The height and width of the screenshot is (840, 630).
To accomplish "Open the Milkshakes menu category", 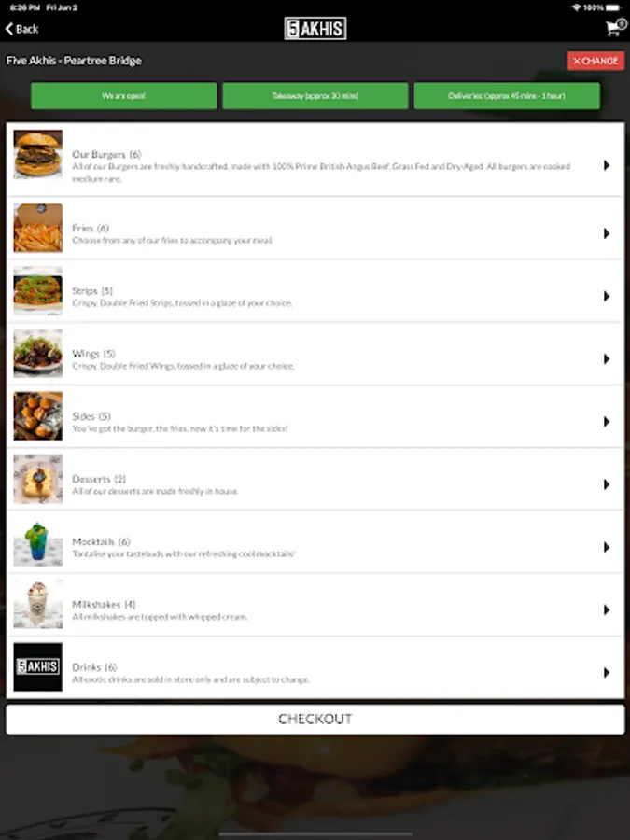I will (315, 604).
